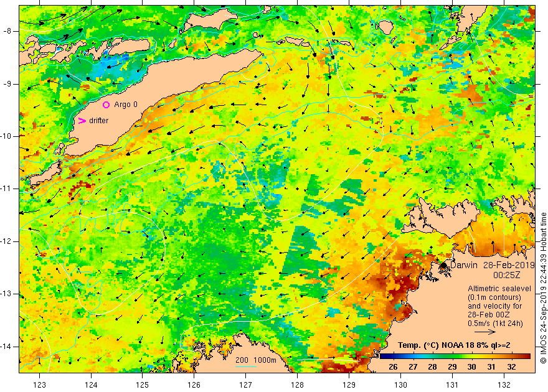Click the magenta drifter arrowhead marker

82,121
